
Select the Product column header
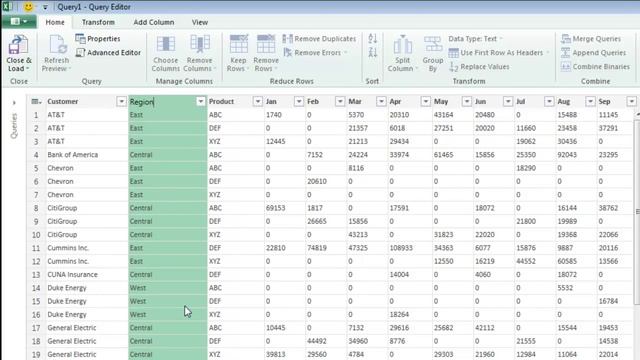pyautogui.click(x=221, y=101)
